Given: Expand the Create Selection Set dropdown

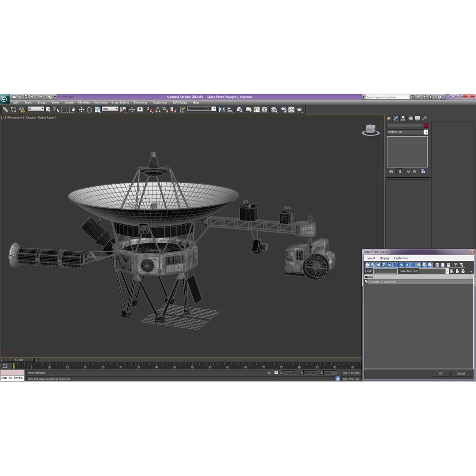Looking at the screenshot, I should pos(214,109).
